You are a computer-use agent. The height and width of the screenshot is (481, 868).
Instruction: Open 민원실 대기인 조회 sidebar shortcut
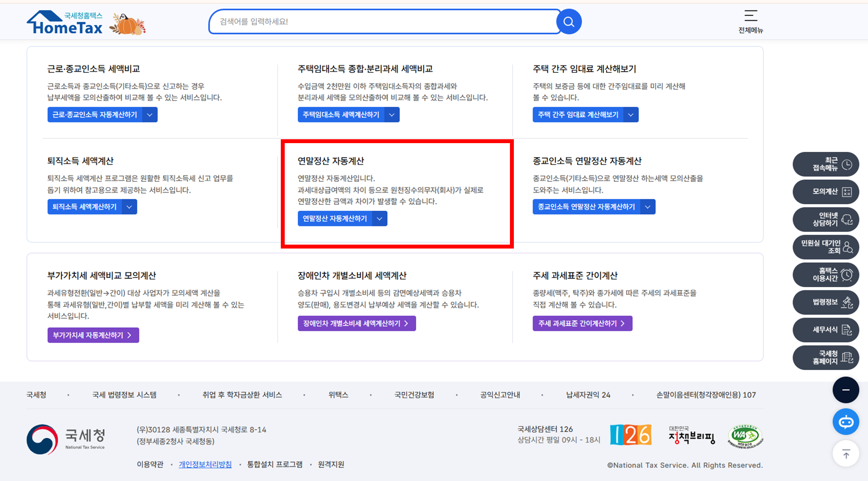(825, 247)
